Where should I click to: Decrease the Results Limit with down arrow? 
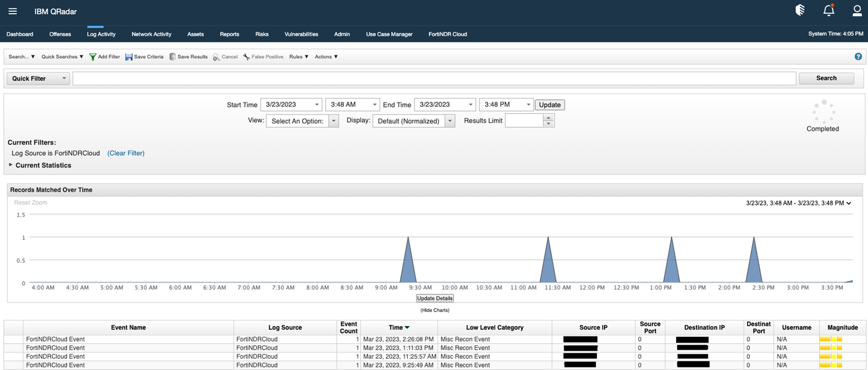[x=549, y=124]
